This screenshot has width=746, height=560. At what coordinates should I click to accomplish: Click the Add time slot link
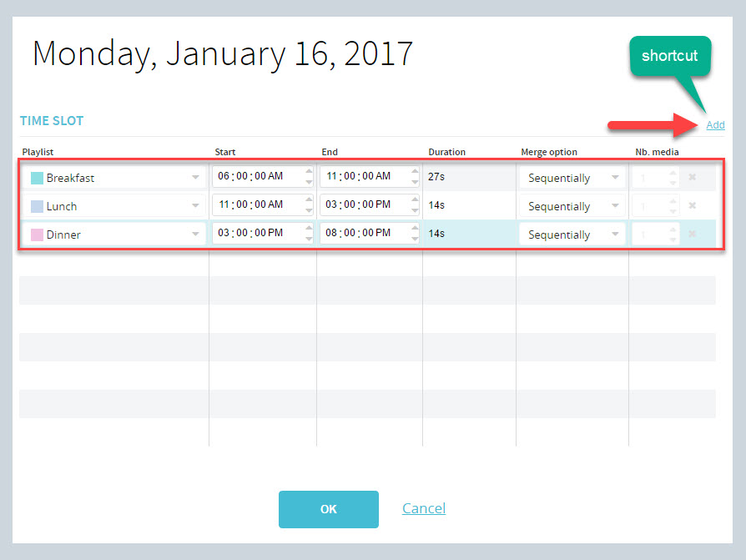pyautogui.click(x=715, y=125)
